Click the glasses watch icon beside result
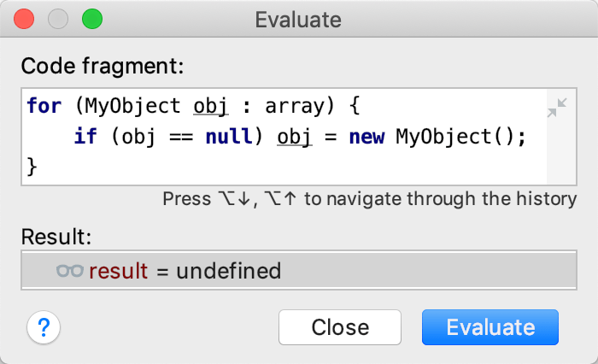The height and width of the screenshot is (364, 598). (x=70, y=271)
